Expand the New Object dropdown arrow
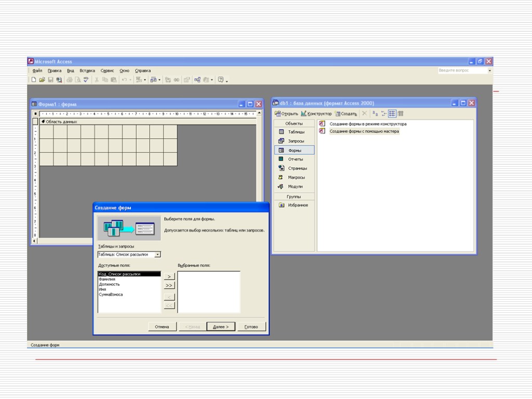532x399 pixels. [x=212, y=80]
